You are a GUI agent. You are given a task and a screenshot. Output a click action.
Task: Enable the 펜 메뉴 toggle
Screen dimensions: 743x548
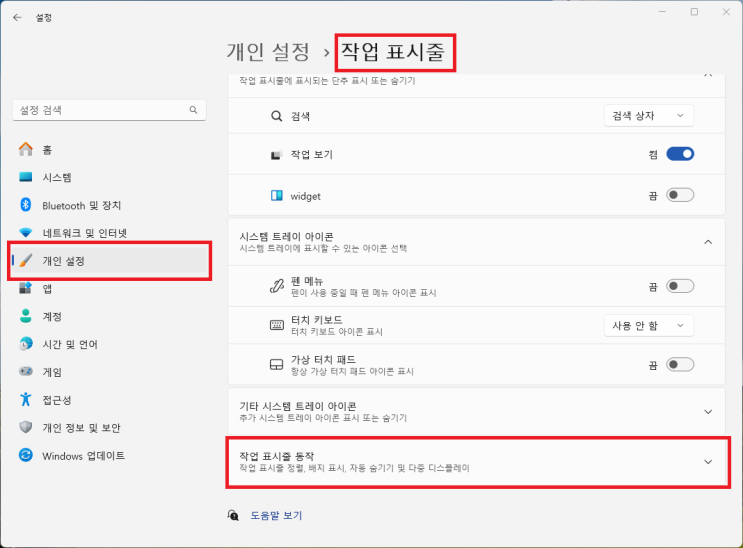click(x=680, y=286)
